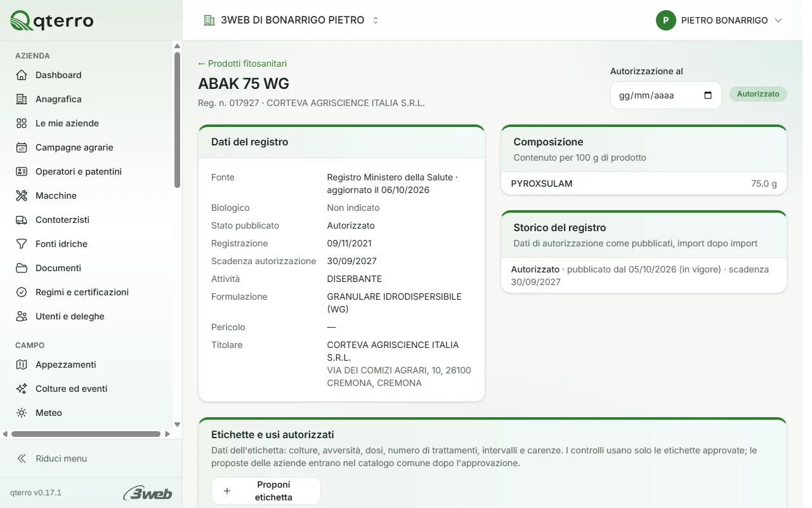Viewport: 812px width, 508px height.
Task: Click the Proponi etichetta button
Action: click(266, 491)
